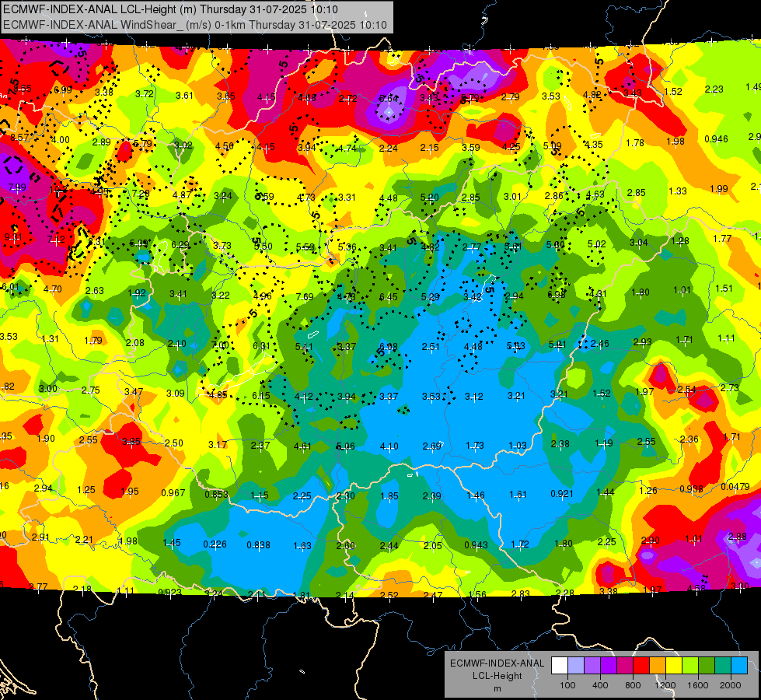Click the LCL-Height label in the legend
The width and height of the screenshot is (761, 700).
[x=497, y=676]
